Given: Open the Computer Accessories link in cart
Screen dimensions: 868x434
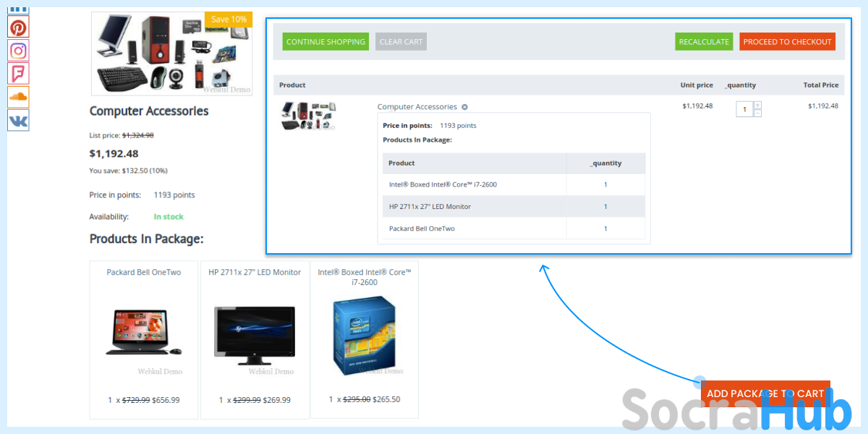Looking at the screenshot, I should point(417,107).
